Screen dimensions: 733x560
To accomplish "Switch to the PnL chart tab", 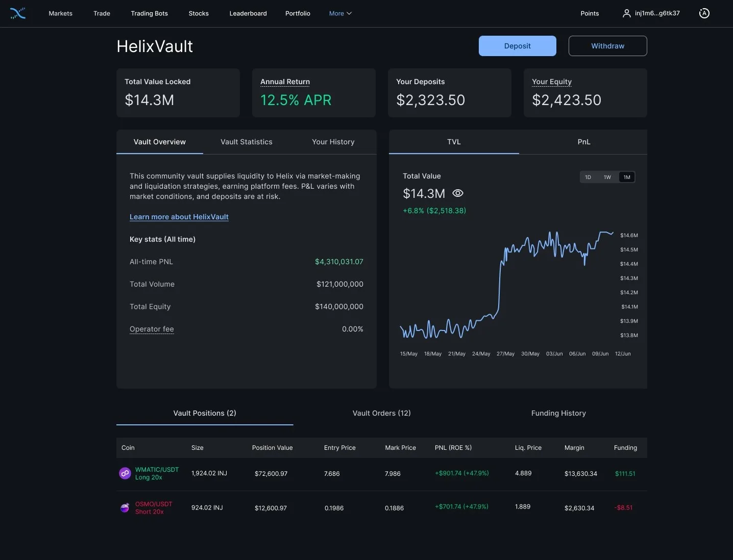I will click(584, 142).
